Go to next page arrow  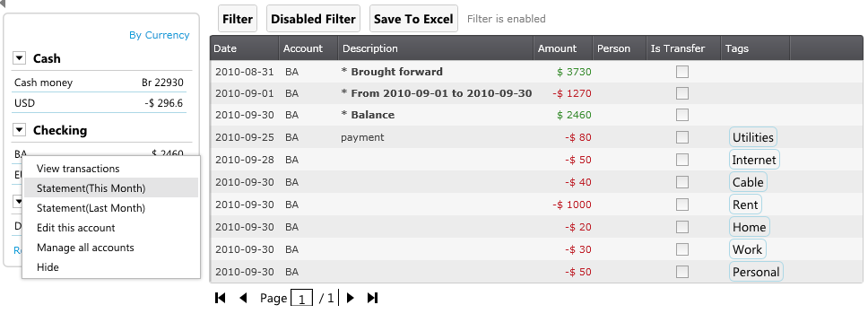(350, 298)
